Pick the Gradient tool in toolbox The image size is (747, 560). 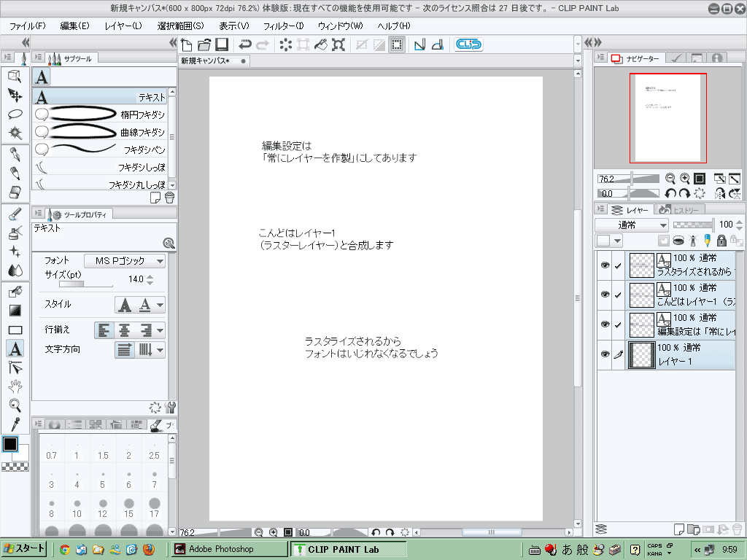pyautogui.click(x=15, y=310)
